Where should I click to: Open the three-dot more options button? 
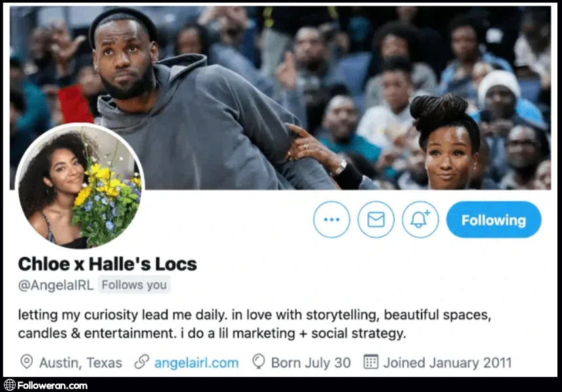(x=331, y=220)
